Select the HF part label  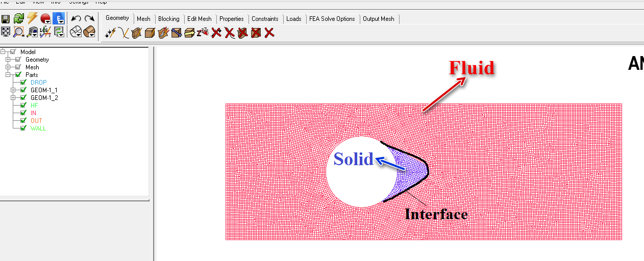pyautogui.click(x=34, y=106)
